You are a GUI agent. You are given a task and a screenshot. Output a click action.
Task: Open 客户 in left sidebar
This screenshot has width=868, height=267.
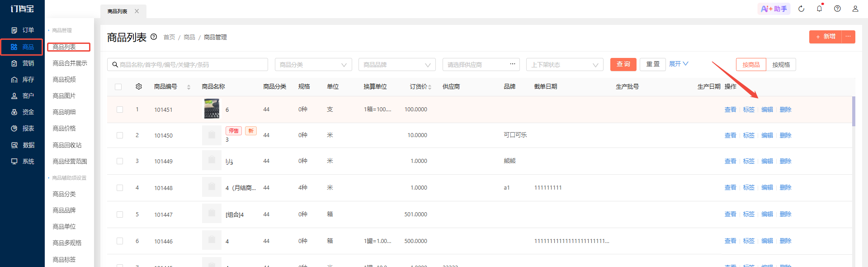23,96
